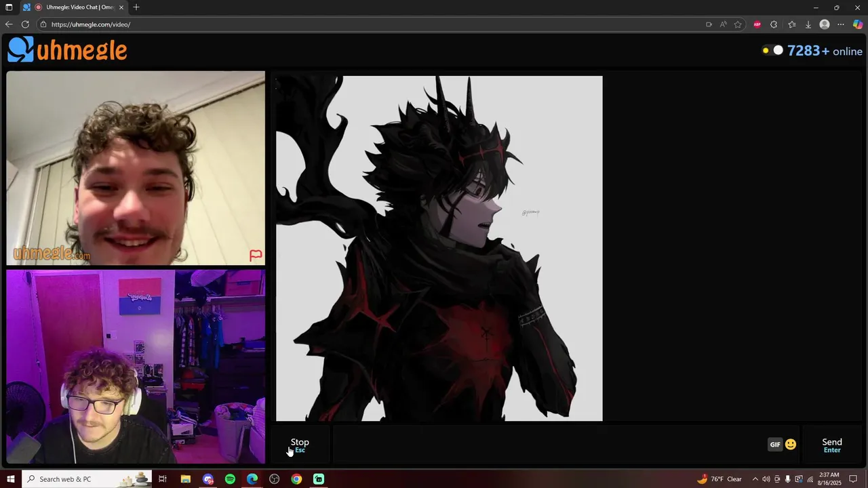Click the stranger's video feed
Image resolution: width=868 pixels, height=488 pixels.
pyautogui.click(x=136, y=168)
